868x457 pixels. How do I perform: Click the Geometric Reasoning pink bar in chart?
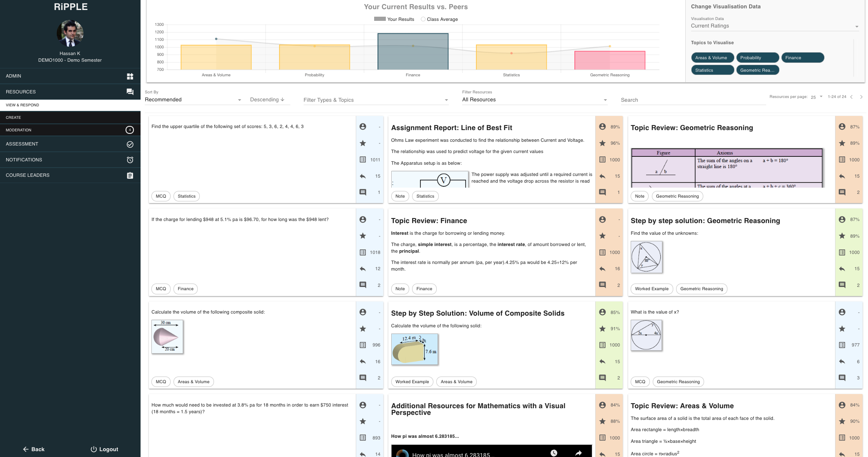tap(610, 60)
